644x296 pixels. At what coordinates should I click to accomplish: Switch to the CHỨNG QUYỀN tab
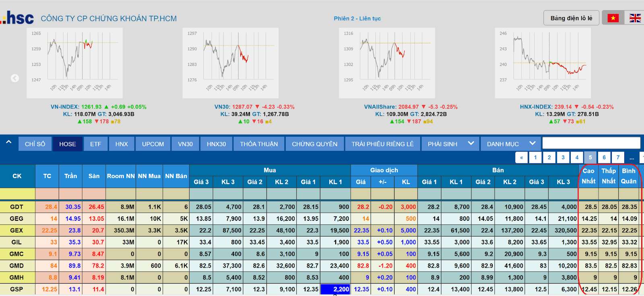[x=315, y=144]
